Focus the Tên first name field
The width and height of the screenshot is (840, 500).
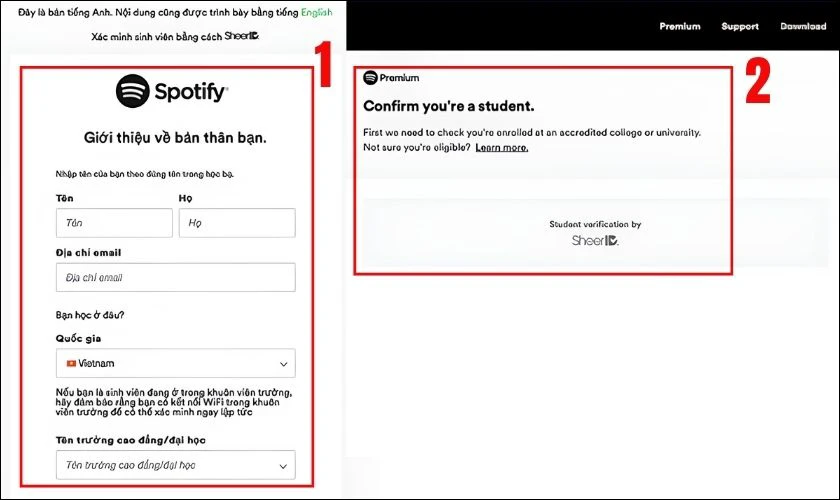pos(114,223)
